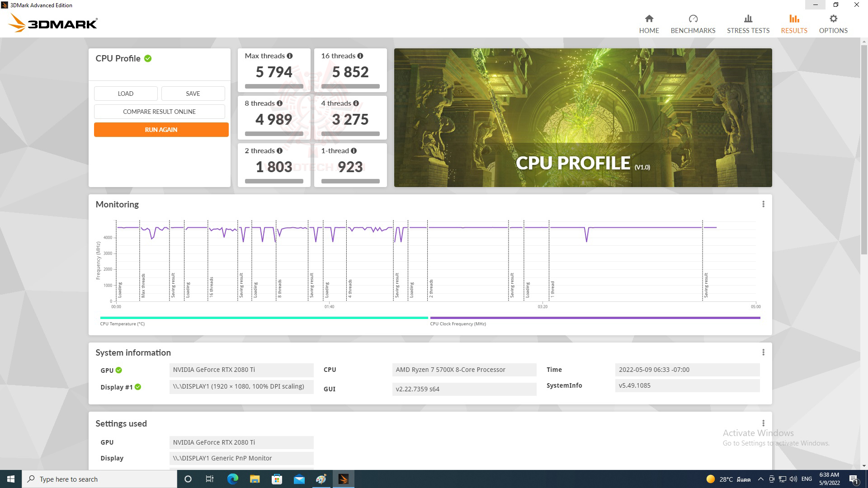Image resolution: width=868 pixels, height=488 pixels.
Task: Open Monitoring panel three-dot menu
Action: coord(763,204)
